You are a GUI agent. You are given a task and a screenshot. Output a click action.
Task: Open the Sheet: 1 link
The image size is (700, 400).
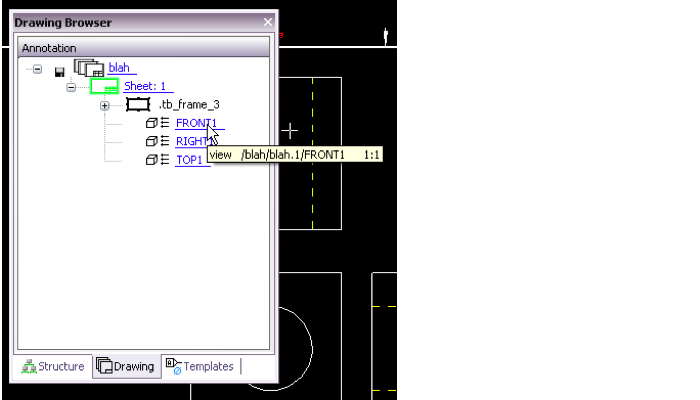(145, 87)
